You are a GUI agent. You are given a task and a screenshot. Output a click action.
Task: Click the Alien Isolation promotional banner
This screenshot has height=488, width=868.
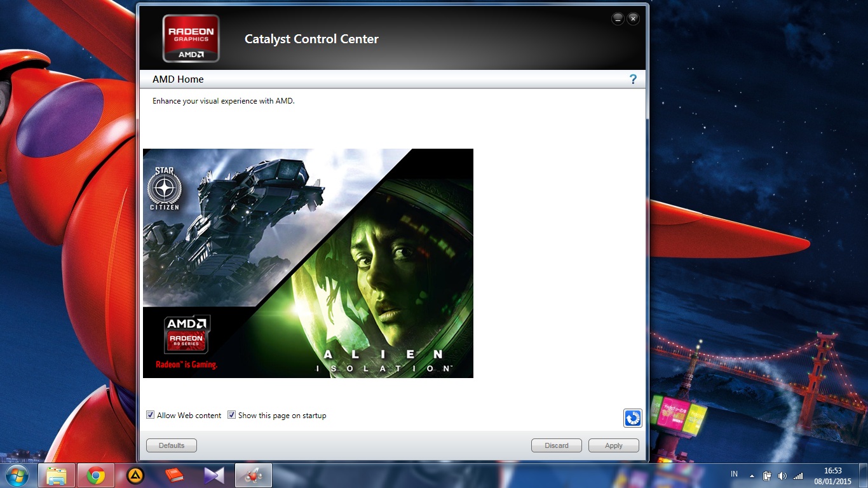click(x=308, y=263)
